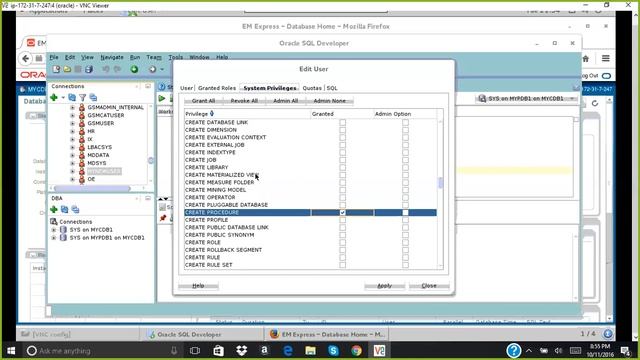640x360 pixels.
Task: Click the Firefox home icon
Action: tap(586, 59)
